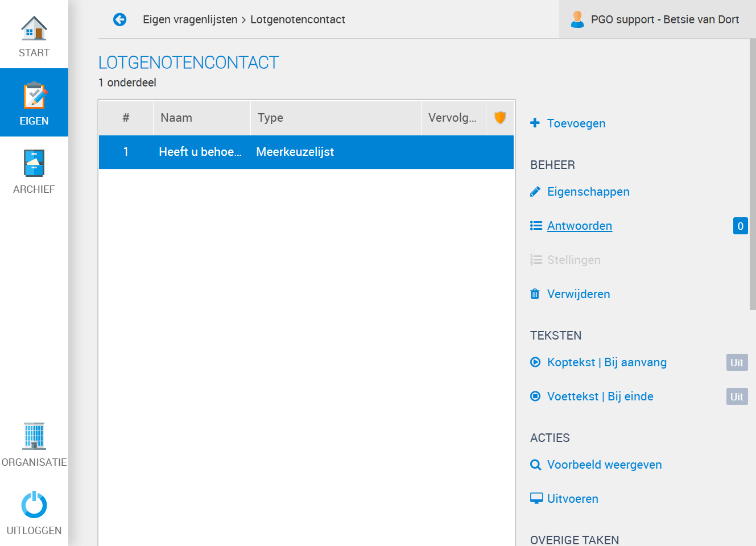The width and height of the screenshot is (756, 546).
Task: Sort by the Vervolg... column header
Action: (453, 118)
